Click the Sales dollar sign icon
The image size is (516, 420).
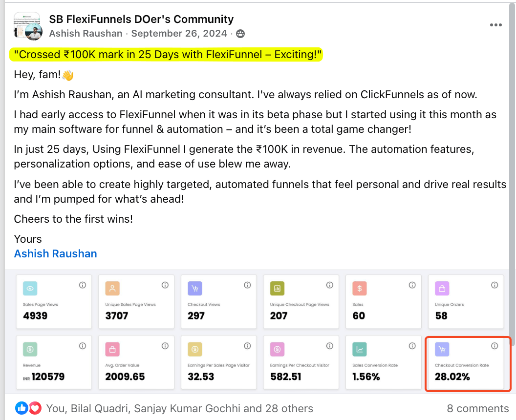tap(360, 289)
